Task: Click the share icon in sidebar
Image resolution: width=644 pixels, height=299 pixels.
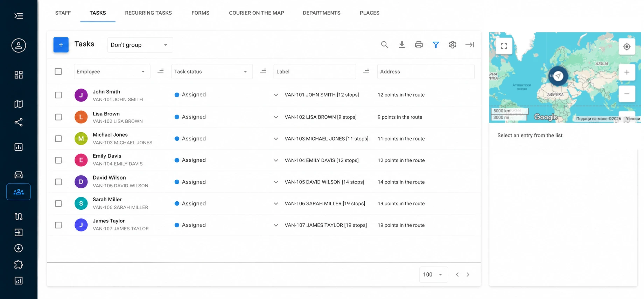Action: pos(19,122)
